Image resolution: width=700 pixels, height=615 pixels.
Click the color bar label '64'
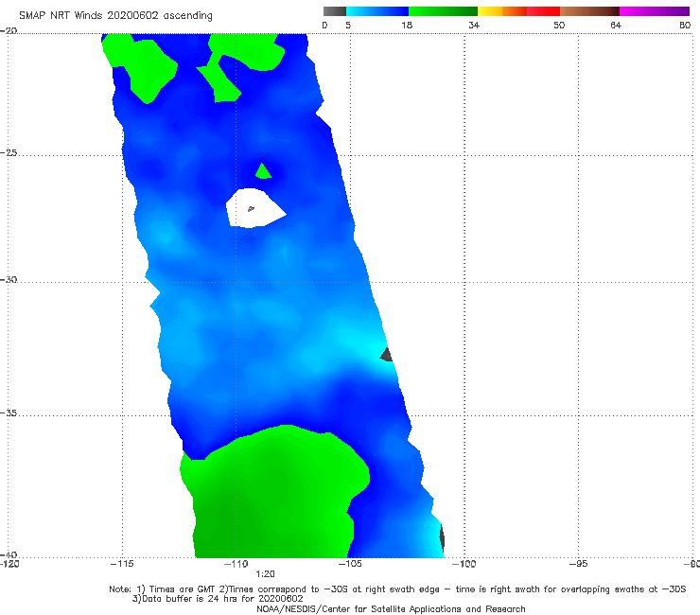616,26
